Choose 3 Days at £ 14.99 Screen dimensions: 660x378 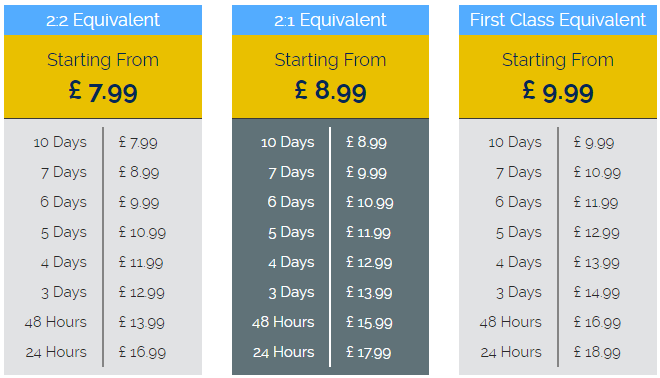click(x=518, y=292)
